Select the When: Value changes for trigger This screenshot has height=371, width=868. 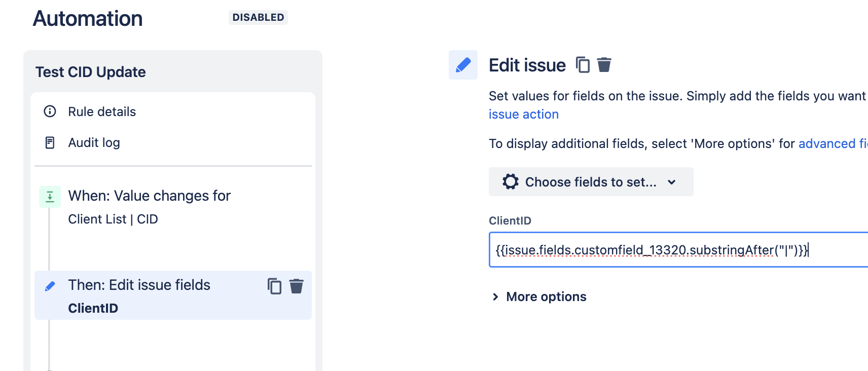(149, 196)
